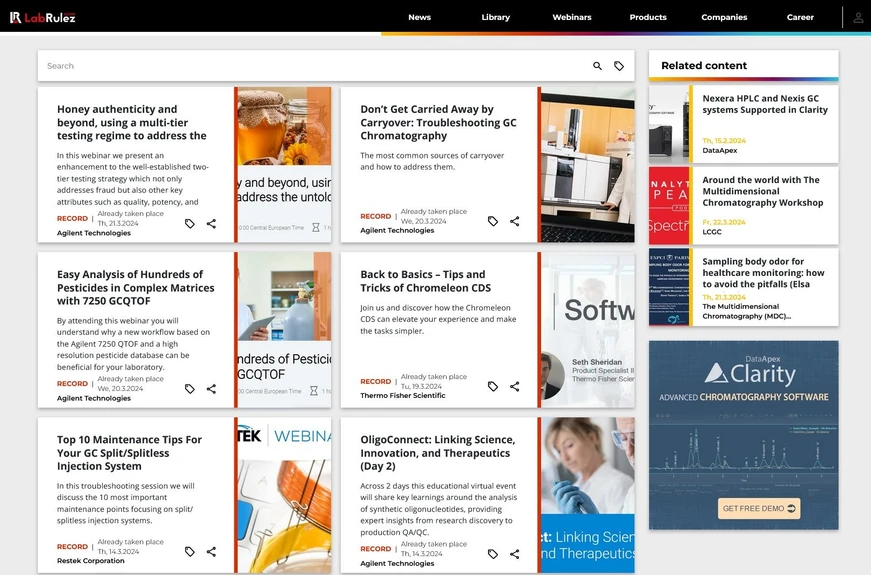Click the date Th, 15.2.2024
Image resolution: width=871 pixels, height=575 pixels.
724,141
